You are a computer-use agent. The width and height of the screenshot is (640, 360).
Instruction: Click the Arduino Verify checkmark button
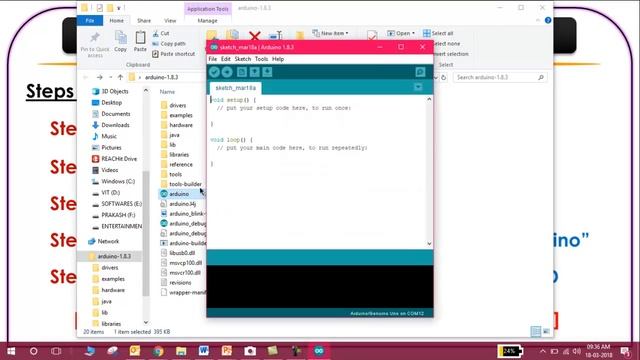pyautogui.click(x=214, y=72)
